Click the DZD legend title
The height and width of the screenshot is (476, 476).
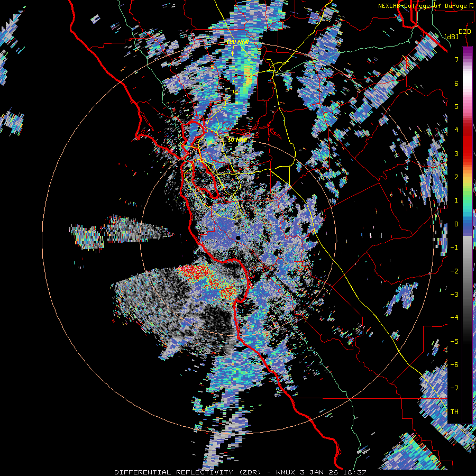[x=464, y=32]
